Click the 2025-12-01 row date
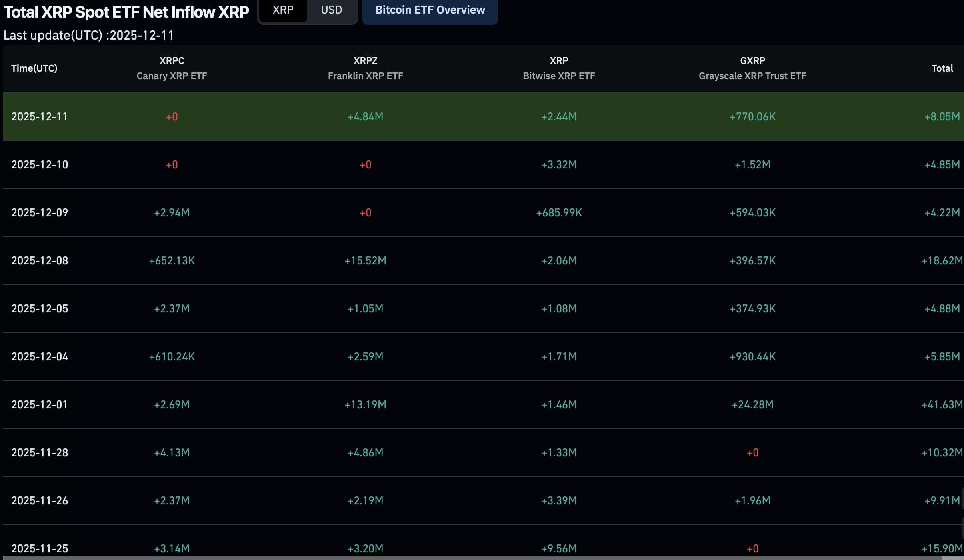The width and height of the screenshot is (964, 560). tap(39, 404)
